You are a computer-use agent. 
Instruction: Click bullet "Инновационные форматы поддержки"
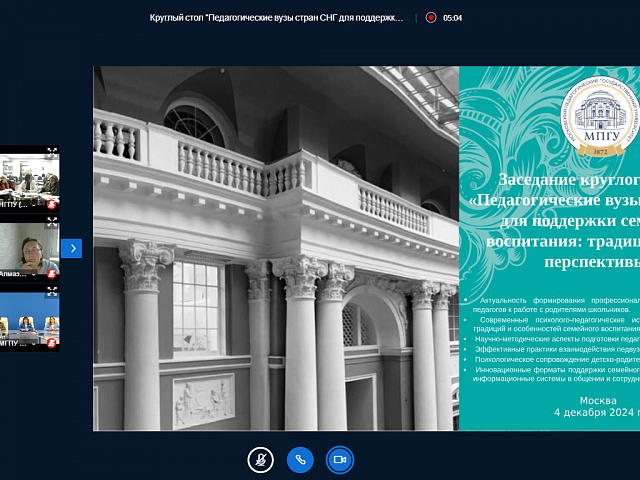557,374
